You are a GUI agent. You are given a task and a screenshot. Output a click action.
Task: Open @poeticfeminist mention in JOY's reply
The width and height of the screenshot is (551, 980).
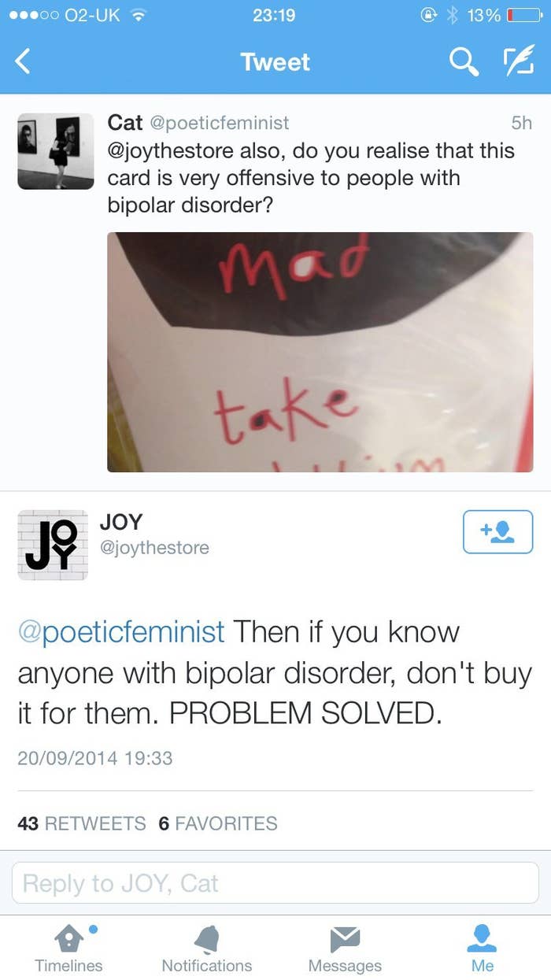pyautogui.click(x=121, y=631)
